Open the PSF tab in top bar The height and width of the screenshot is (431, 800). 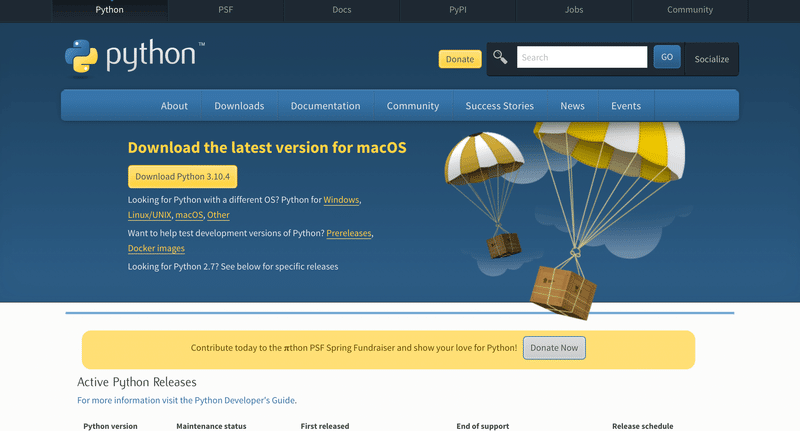tap(226, 10)
